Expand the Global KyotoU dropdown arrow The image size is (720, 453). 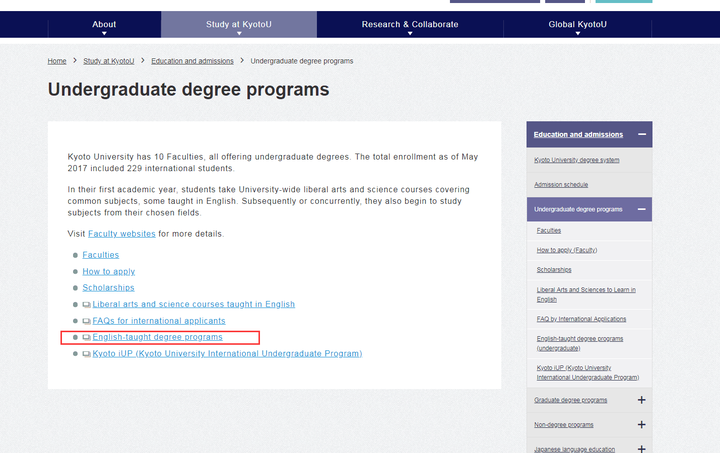pos(578,33)
